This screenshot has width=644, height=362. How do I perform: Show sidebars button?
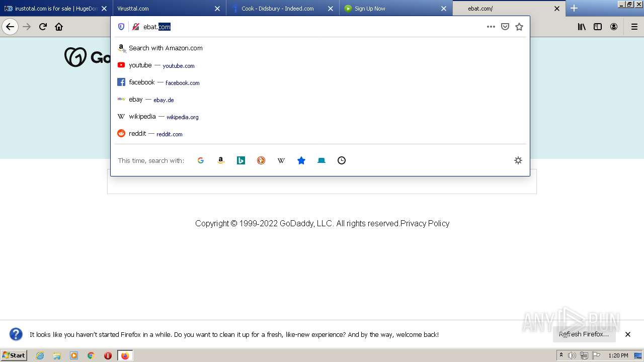click(x=598, y=27)
